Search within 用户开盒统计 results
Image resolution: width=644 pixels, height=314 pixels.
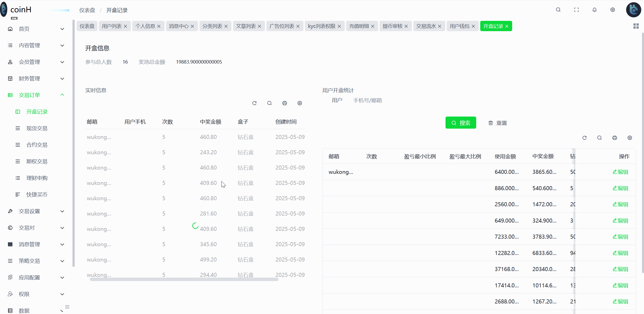point(599,138)
